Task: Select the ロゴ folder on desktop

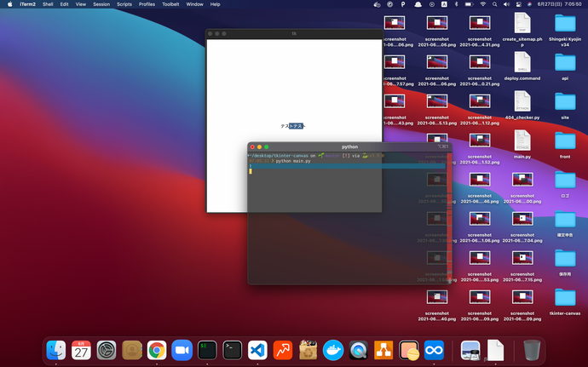Action: tap(565, 180)
